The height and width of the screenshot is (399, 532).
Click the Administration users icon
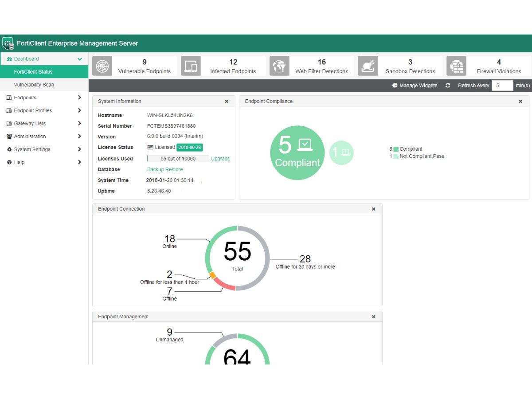[x=9, y=137]
